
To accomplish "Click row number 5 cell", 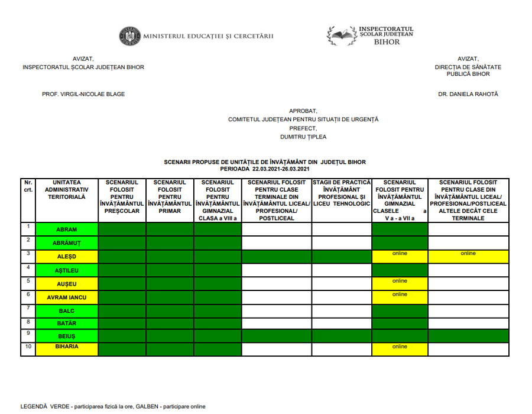I will 28,284.
